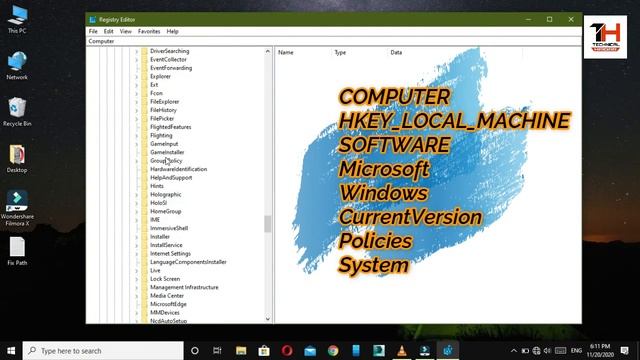The image size is (640, 360).
Task: Open the Help menu
Action: [x=172, y=31]
